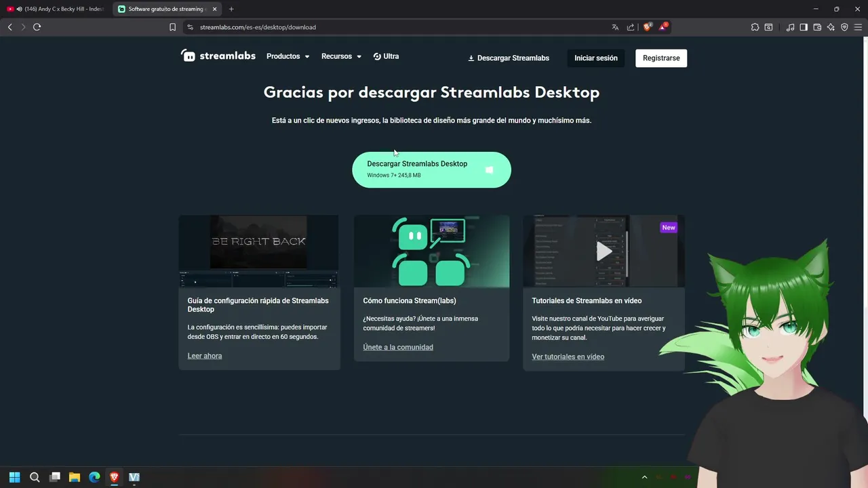This screenshot has height=488, width=868.
Task: Click the Streamlabs logo in the header
Action: 218,56
